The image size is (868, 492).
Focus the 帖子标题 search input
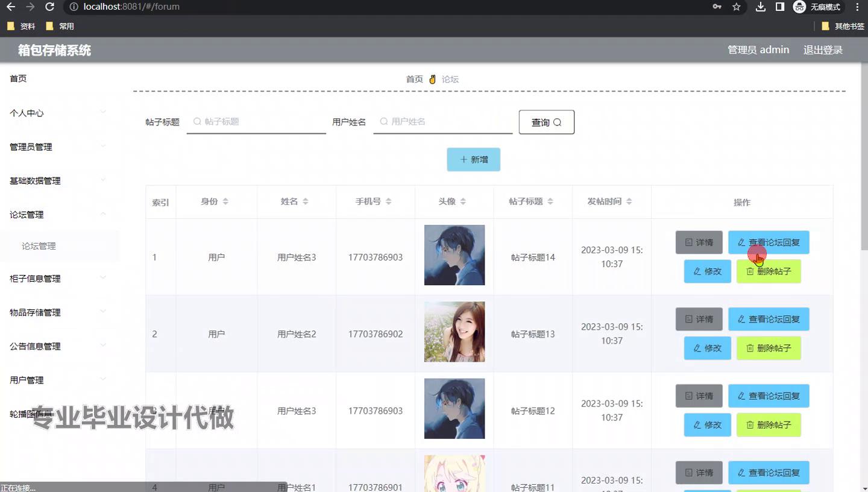tap(256, 122)
